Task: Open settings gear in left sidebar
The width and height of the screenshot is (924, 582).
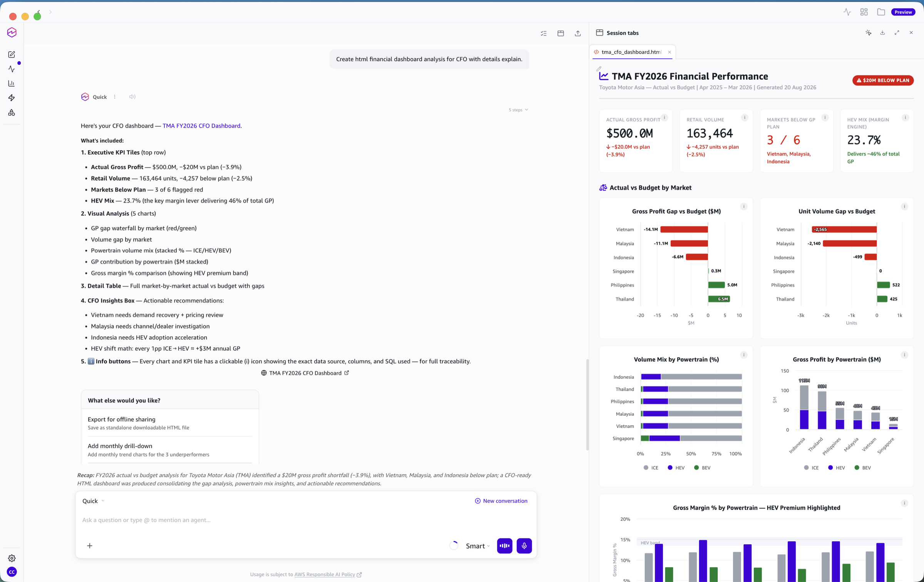Action: (12, 558)
